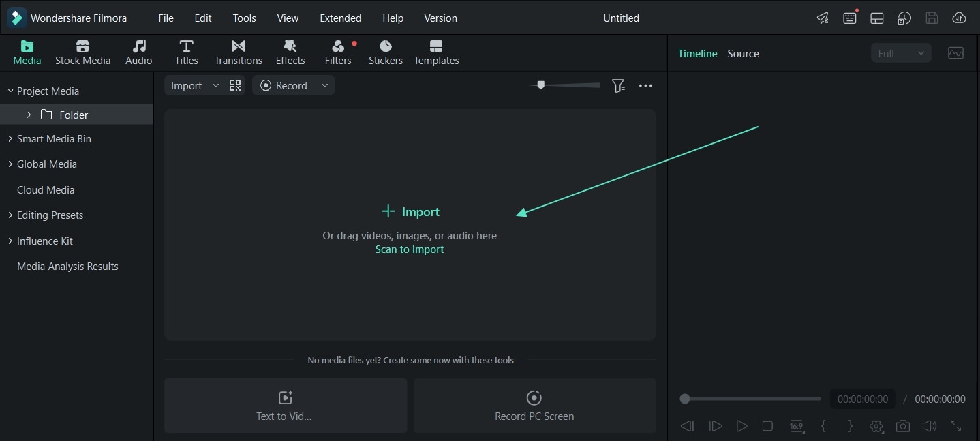Select the Folder row
This screenshot has height=441, width=980.
click(76, 115)
